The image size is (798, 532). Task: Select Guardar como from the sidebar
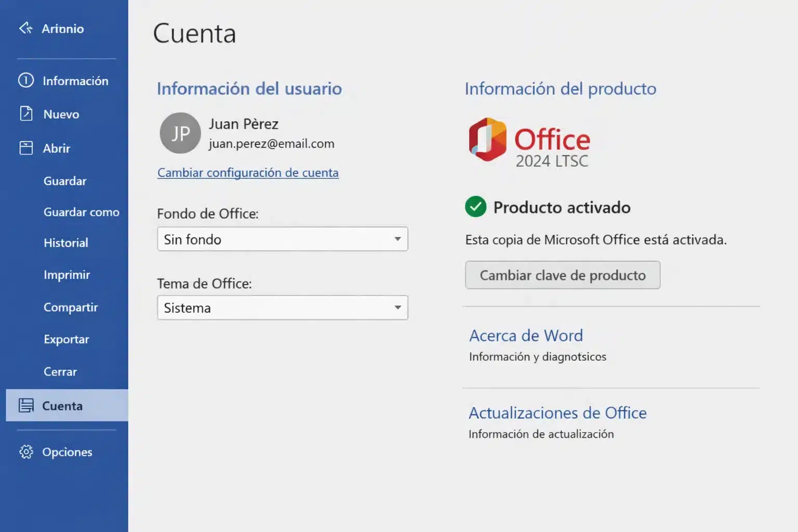pos(81,212)
